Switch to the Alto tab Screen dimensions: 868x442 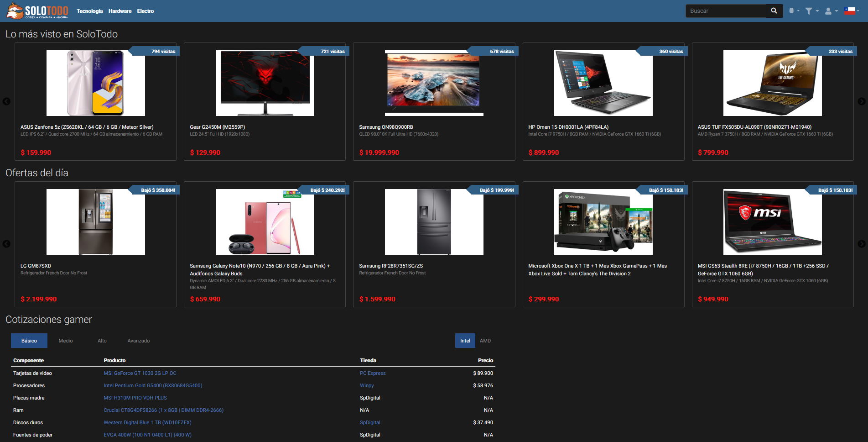pyautogui.click(x=102, y=341)
